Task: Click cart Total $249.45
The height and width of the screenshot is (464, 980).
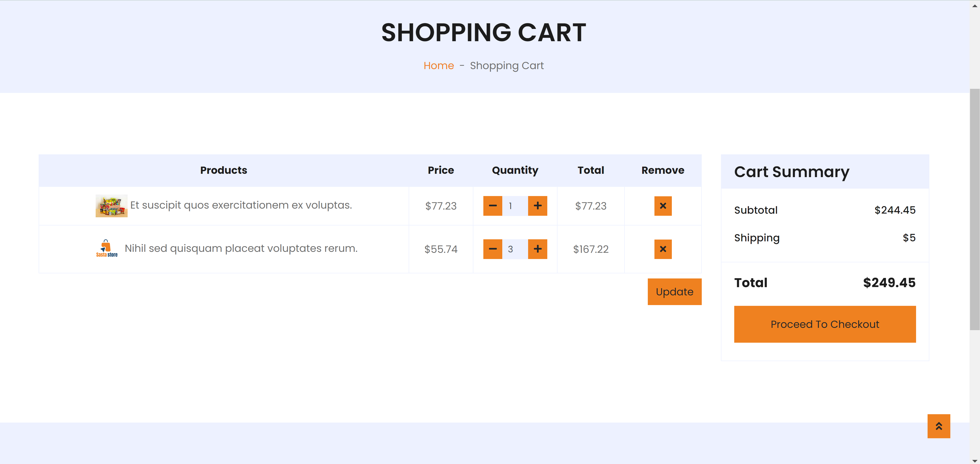Action: click(889, 283)
